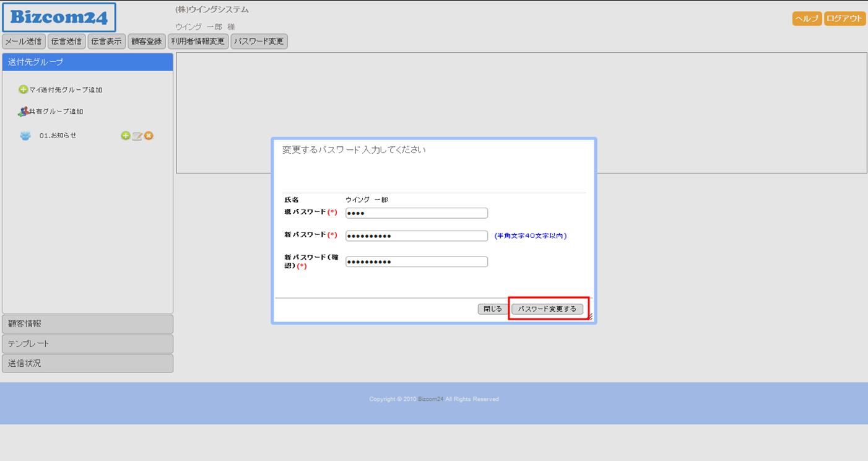Click the ログアウト button
868x461 pixels.
coord(844,19)
